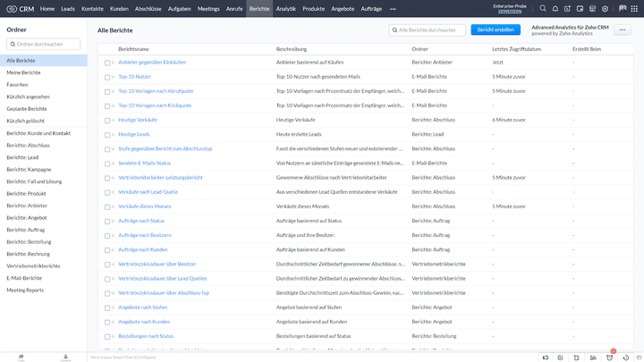Star the Heutige Leads report

click(x=113, y=135)
